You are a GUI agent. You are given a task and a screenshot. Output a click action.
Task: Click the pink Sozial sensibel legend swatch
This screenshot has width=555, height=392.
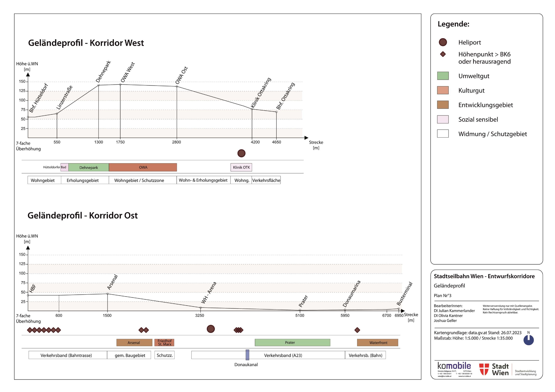pyautogui.click(x=443, y=119)
